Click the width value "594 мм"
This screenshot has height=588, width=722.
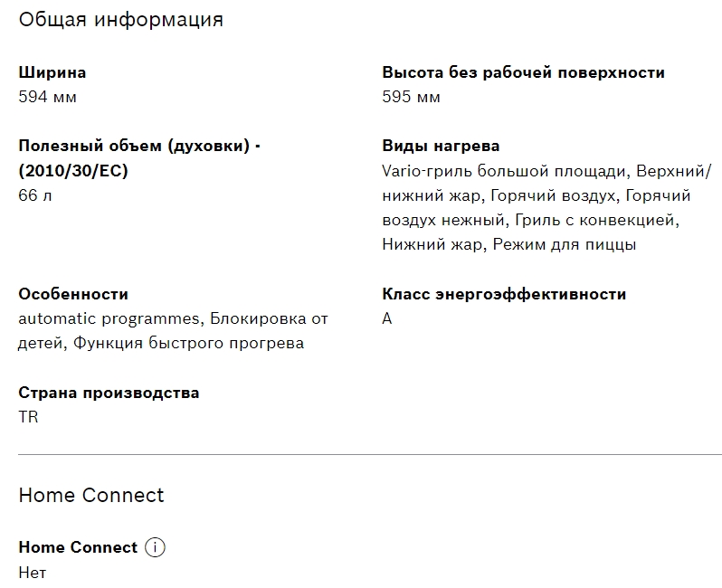48,97
